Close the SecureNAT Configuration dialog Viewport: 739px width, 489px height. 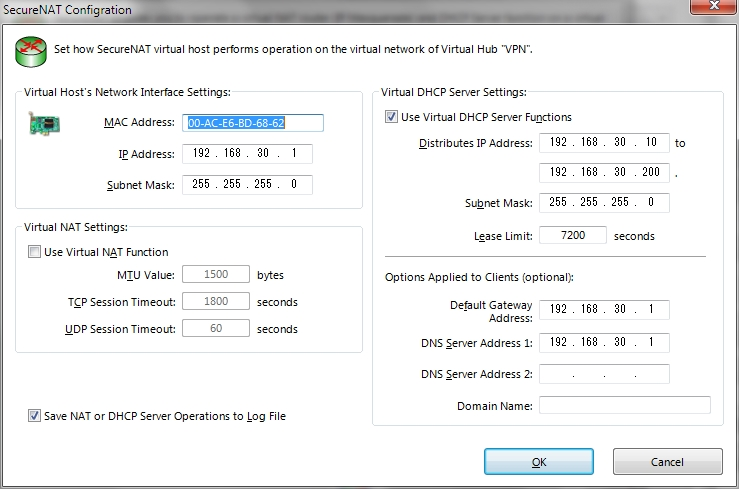tap(714, 6)
